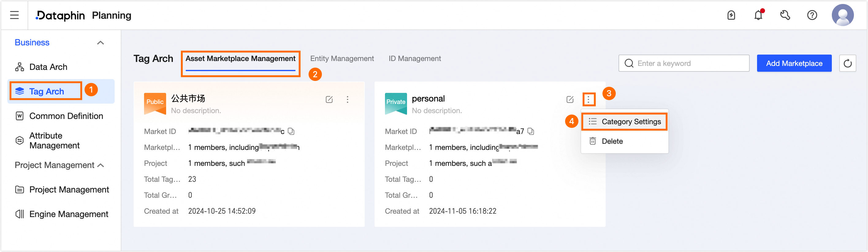Screen dimensions: 868x252
Task: Edit the 公共市场 marketplace via pencil icon
Action: tap(329, 99)
